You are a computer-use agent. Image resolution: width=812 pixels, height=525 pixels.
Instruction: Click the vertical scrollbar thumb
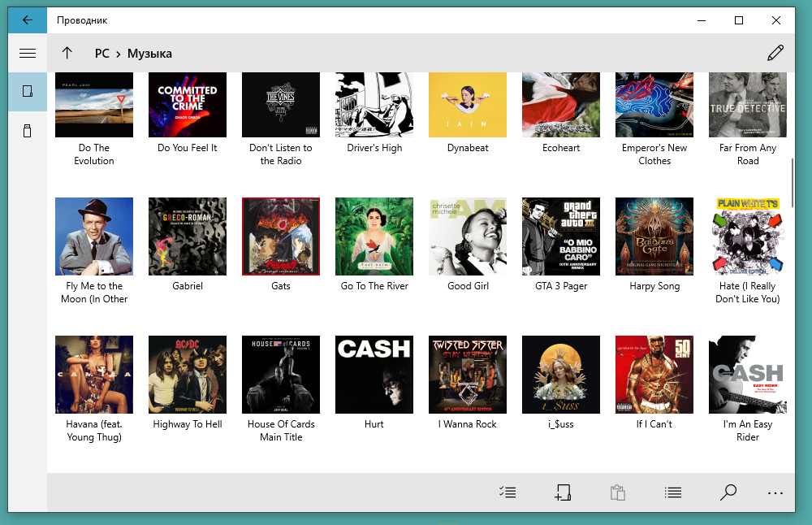792,184
